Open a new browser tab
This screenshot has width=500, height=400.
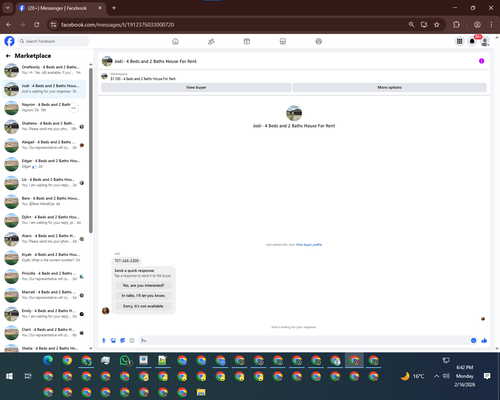point(114,8)
